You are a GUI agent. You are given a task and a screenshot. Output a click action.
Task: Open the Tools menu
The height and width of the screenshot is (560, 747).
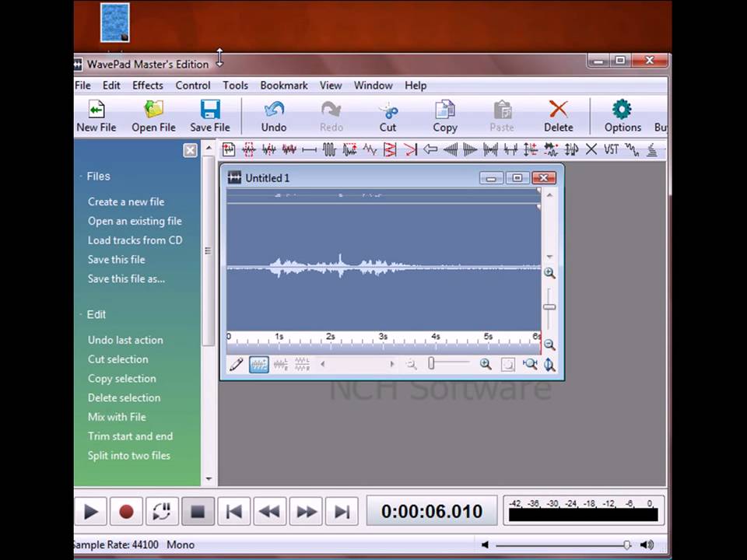[235, 86]
